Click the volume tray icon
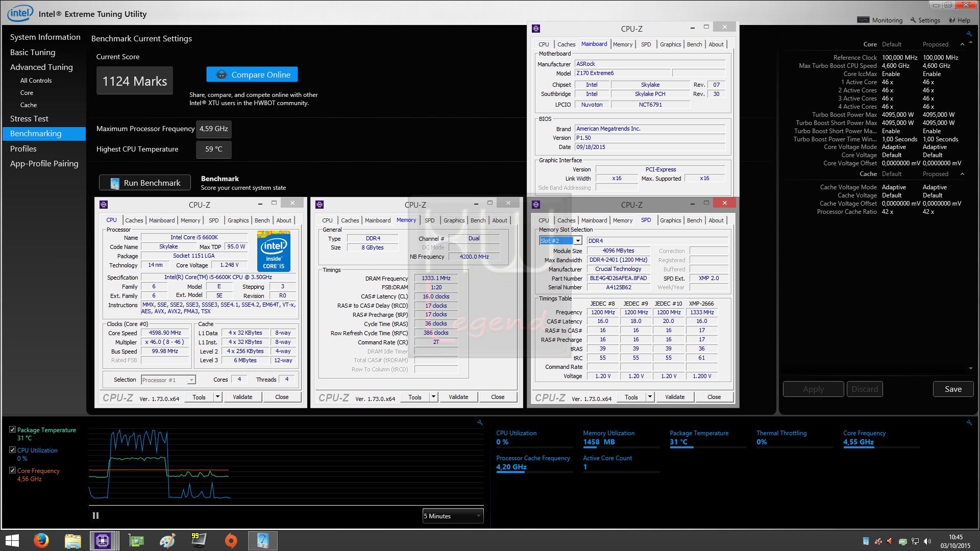This screenshot has height=551, width=980. [927, 541]
